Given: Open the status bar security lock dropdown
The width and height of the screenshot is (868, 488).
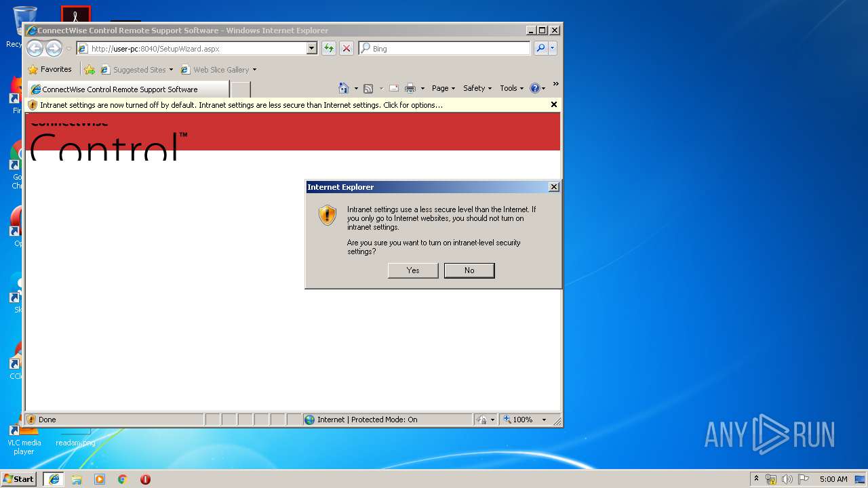Looking at the screenshot, I should pos(486,420).
